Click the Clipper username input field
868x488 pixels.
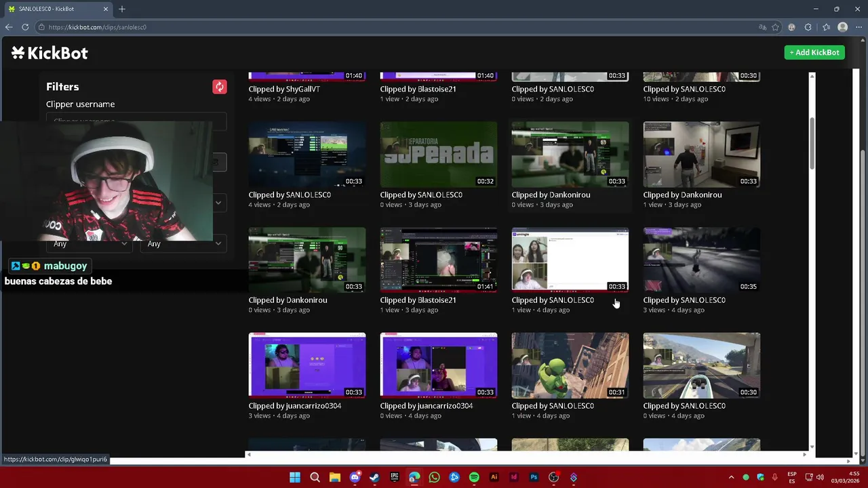tap(136, 121)
